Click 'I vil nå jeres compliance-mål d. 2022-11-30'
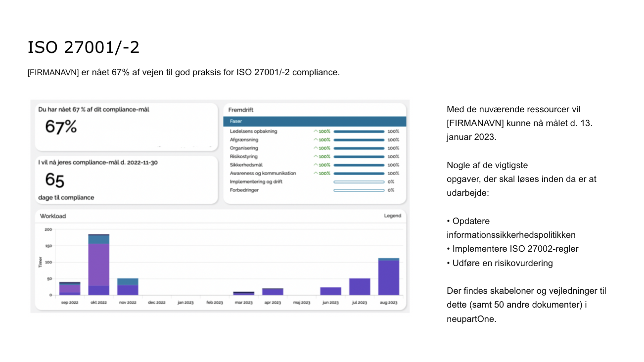Image resolution: width=644 pixels, height=362 pixels. [x=98, y=163]
